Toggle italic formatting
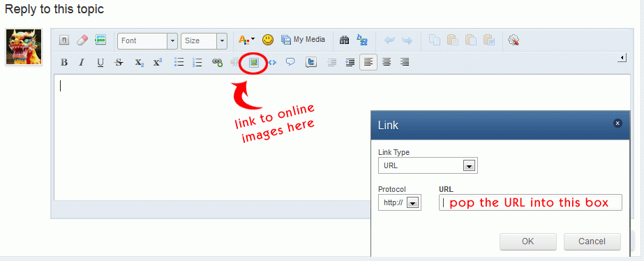 [82, 63]
